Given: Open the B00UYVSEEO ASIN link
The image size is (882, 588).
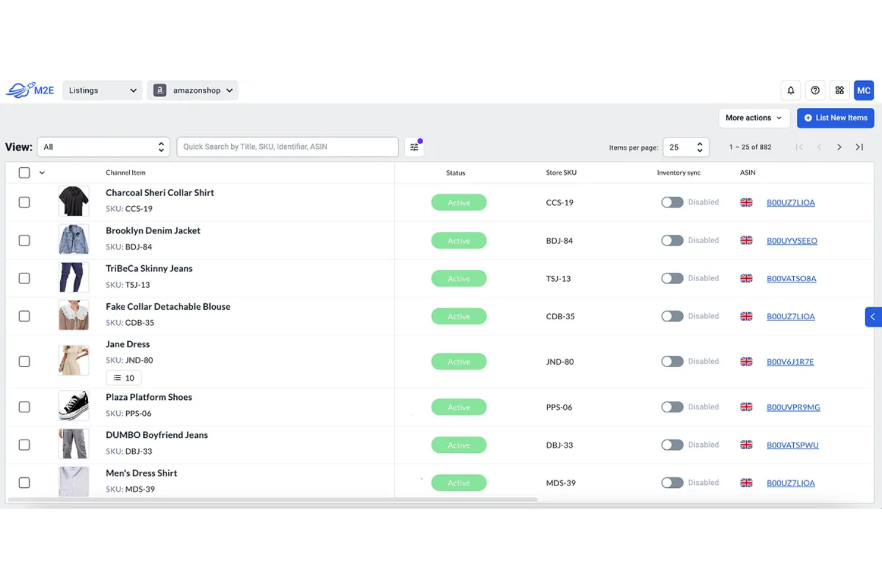Looking at the screenshot, I should pos(791,241).
